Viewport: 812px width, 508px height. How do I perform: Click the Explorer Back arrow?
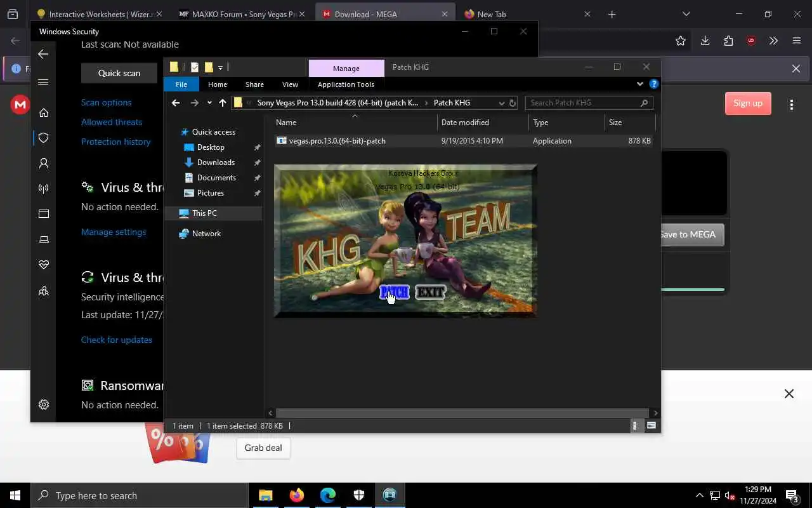(176, 103)
